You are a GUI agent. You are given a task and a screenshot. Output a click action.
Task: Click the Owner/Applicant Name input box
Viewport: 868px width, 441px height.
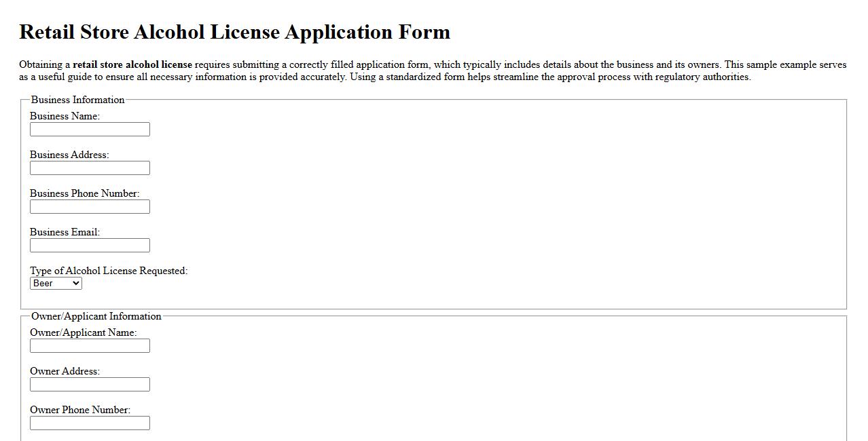tap(90, 345)
